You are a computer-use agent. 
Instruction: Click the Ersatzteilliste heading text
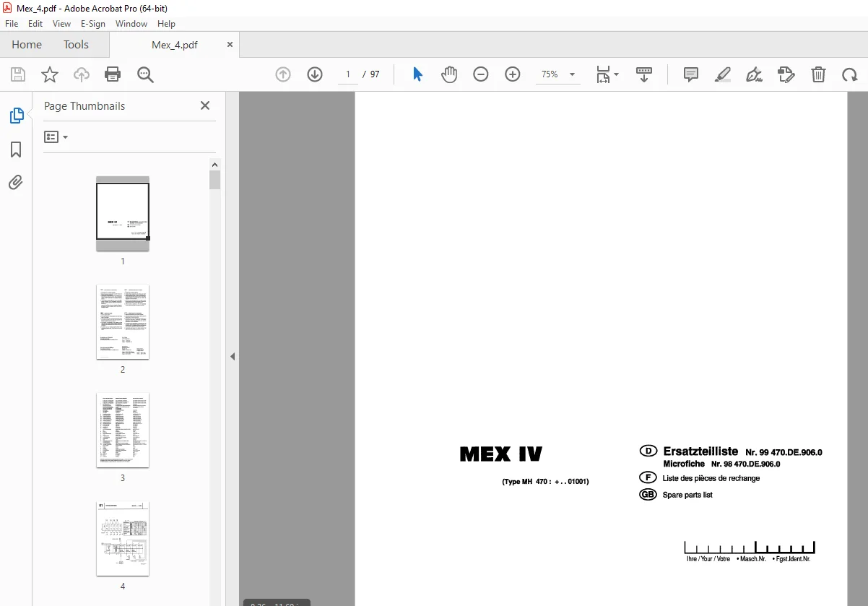point(700,451)
